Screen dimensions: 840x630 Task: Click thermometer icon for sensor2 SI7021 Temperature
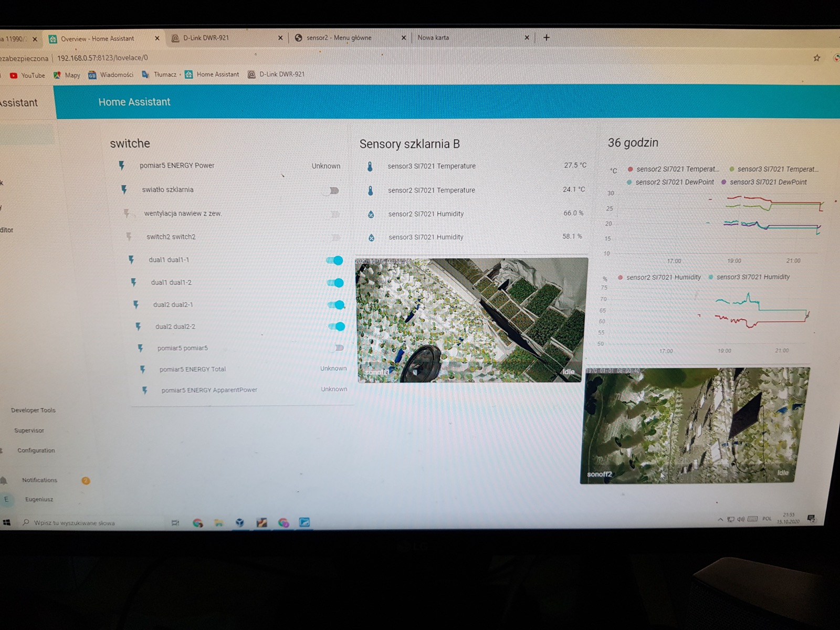[371, 191]
